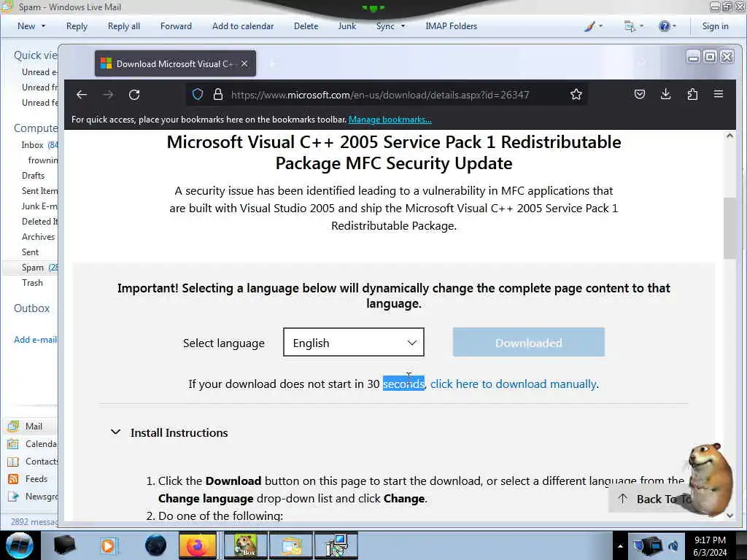Open the colorizer paintbrush icon in Live Mail
The image size is (747, 560).
coord(593,26)
